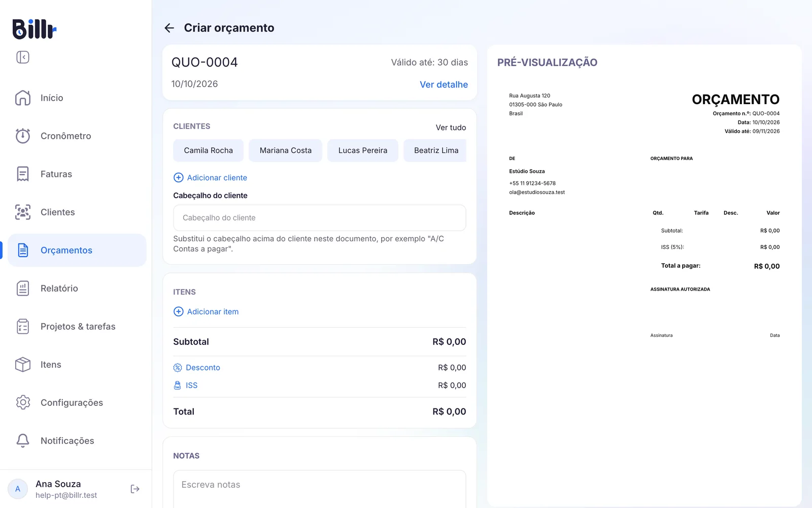Click the Cronômetro stopwatch icon

(x=23, y=136)
